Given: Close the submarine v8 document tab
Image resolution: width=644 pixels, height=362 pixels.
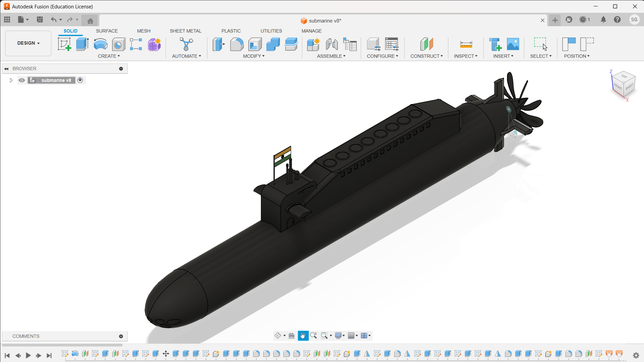Looking at the screenshot, I should [x=542, y=20].
